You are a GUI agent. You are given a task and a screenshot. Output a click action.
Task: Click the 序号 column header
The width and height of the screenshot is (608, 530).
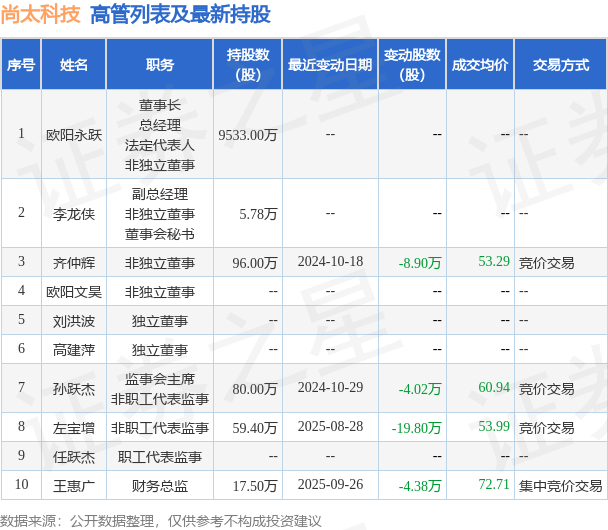click(21, 64)
